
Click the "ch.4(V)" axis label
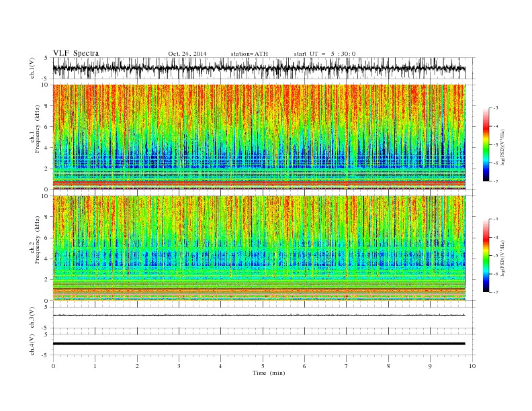click(x=32, y=345)
